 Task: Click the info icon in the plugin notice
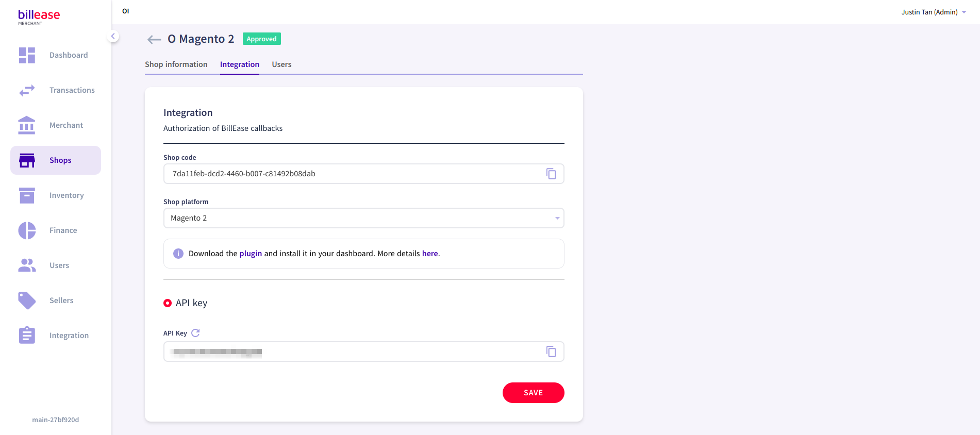[178, 254]
